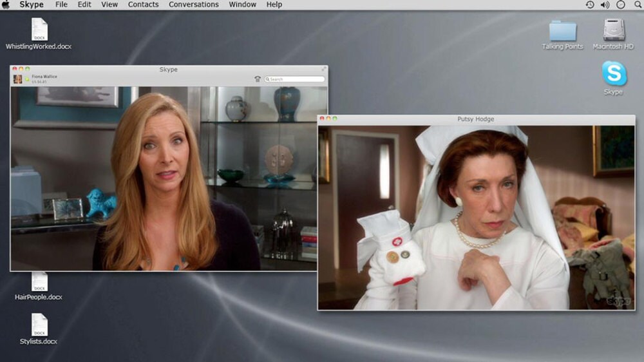Click the Skype window title text
This screenshot has width=644, height=362.
point(168,70)
